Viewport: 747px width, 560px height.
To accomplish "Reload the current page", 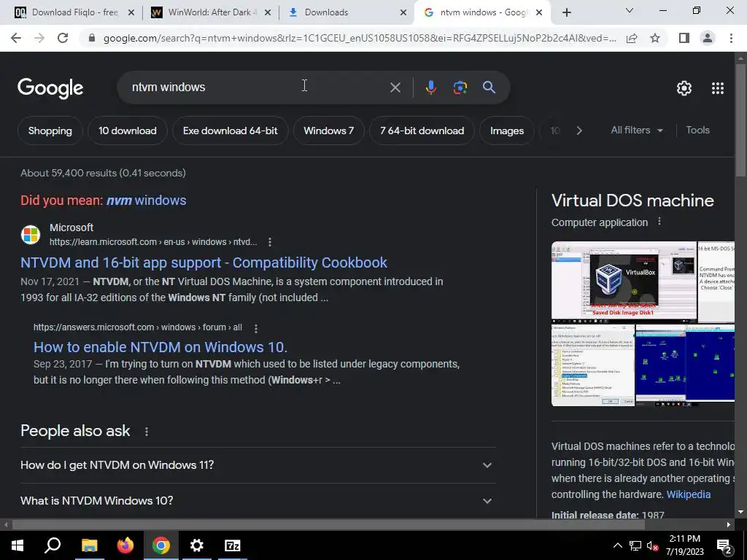I will tap(63, 38).
